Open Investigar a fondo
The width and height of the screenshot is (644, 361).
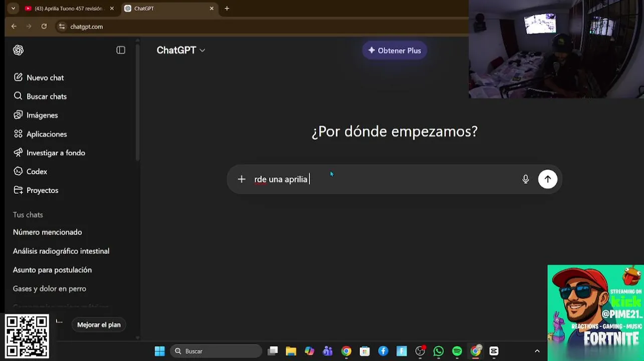[x=49, y=153]
